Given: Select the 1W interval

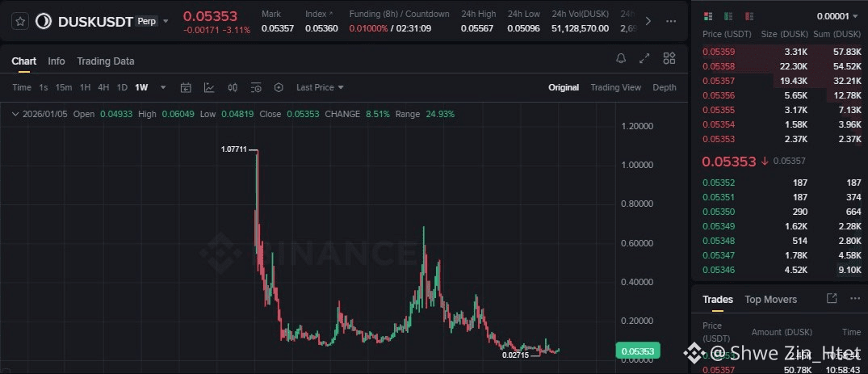Looking at the screenshot, I should [x=141, y=87].
